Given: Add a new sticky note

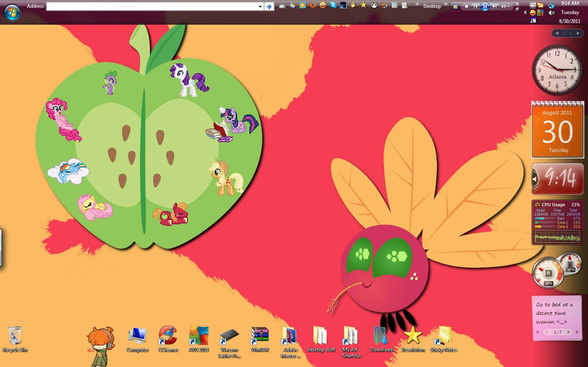Looking at the screenshot, I should [x=577, y=332].
